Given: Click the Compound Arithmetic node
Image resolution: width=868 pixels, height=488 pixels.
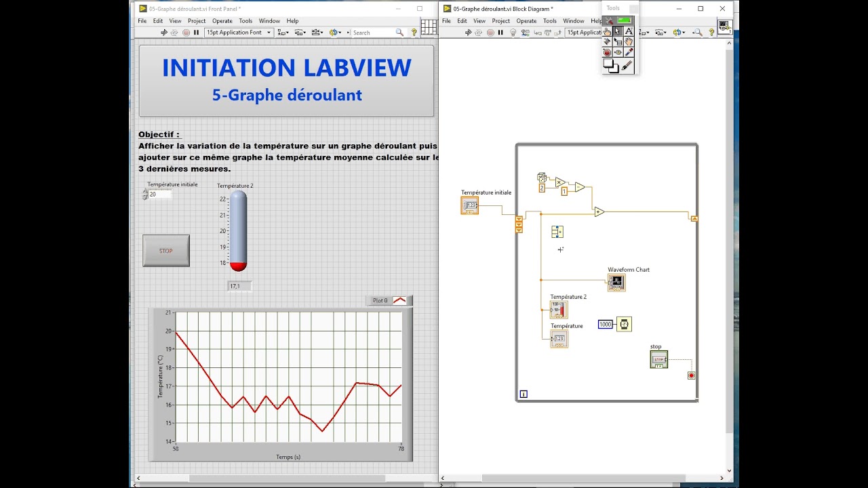Looking at the screenshot, I should click(557, 232).
